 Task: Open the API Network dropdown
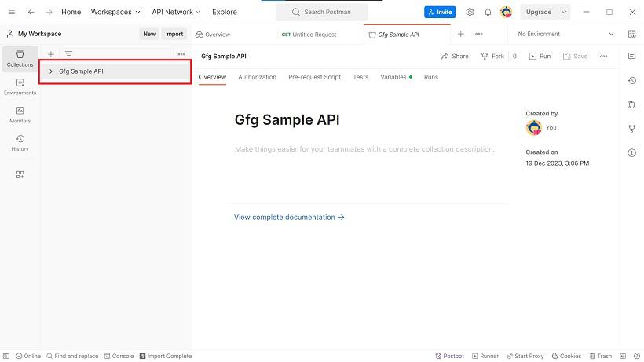click(176, 12)
